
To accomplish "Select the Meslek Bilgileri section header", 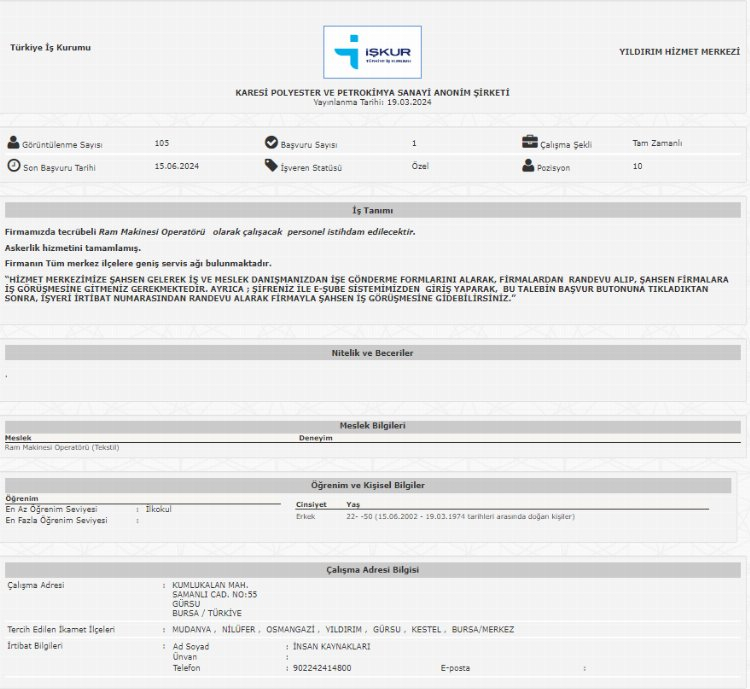I will (372, 426).
